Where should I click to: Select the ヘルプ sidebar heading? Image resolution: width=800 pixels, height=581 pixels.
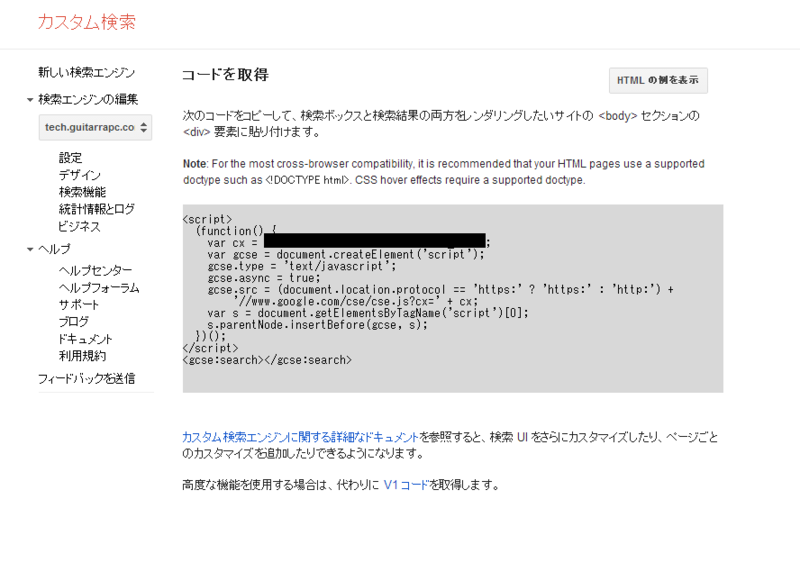pyautogui.click(x=55, y=249)
